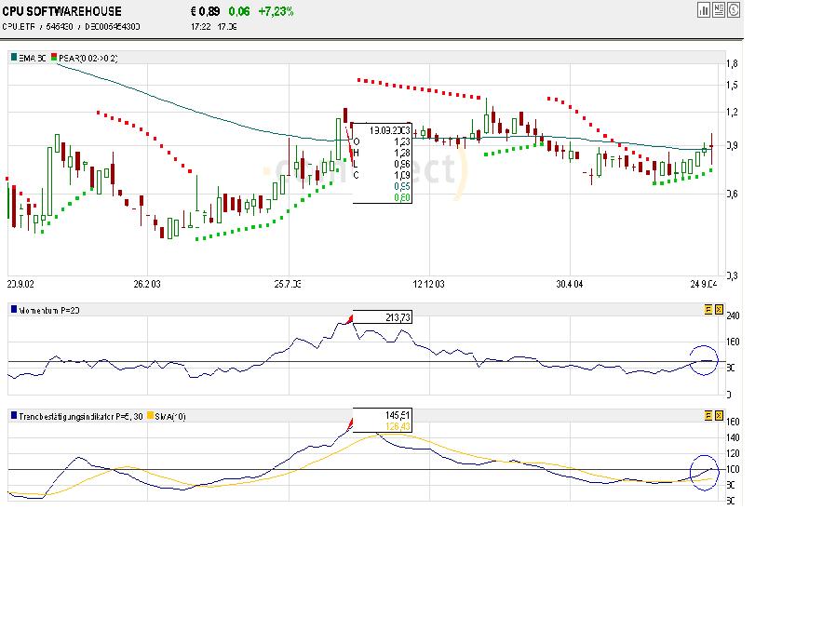The width and height of the screenshot is (836, 644).
Task: Click the 140 trend indicator axis label
Action: click(733, 437)
